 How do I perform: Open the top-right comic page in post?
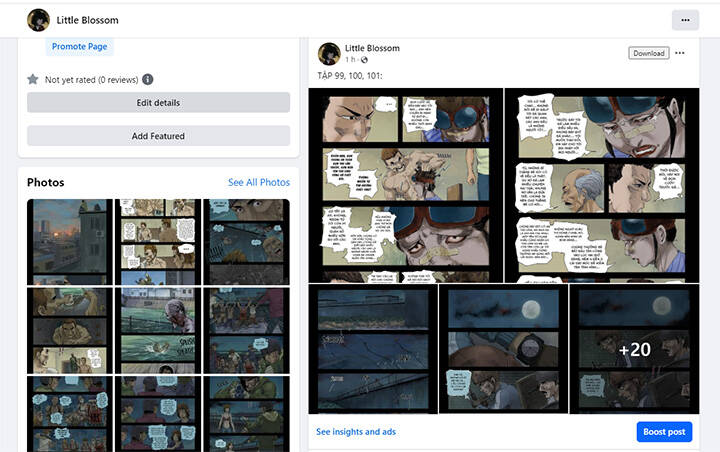[602, 185]
